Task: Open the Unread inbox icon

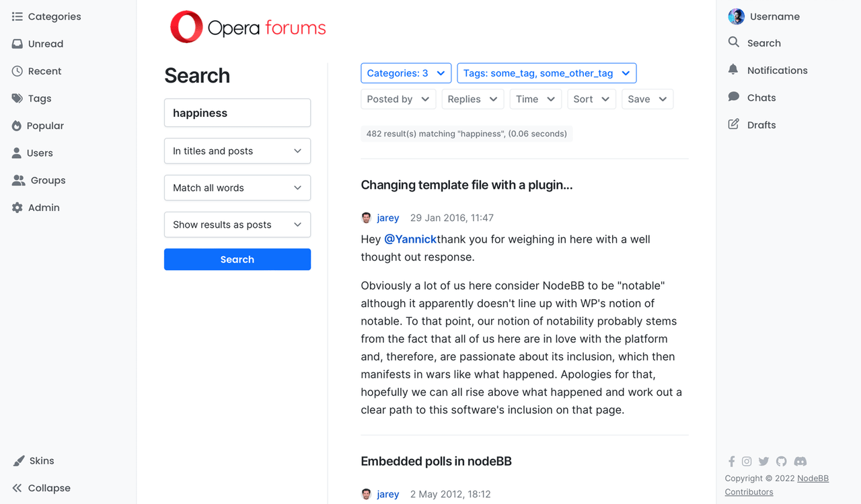Action: (x=17, y=44)
